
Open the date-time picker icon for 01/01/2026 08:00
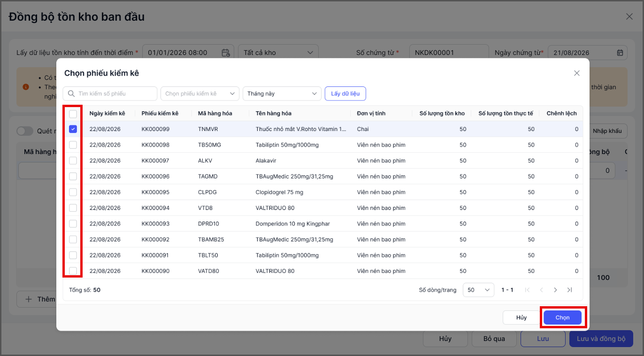click(226, 53)
